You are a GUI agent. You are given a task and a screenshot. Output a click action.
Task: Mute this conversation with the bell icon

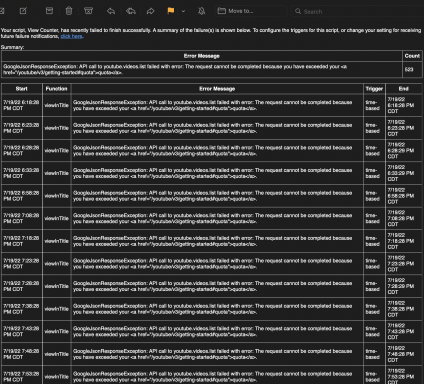click(x=201, y=11)
